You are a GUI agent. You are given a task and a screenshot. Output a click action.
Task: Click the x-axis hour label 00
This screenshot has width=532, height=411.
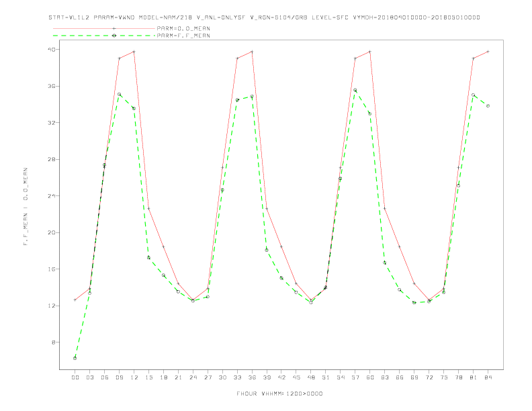(75, 377)
